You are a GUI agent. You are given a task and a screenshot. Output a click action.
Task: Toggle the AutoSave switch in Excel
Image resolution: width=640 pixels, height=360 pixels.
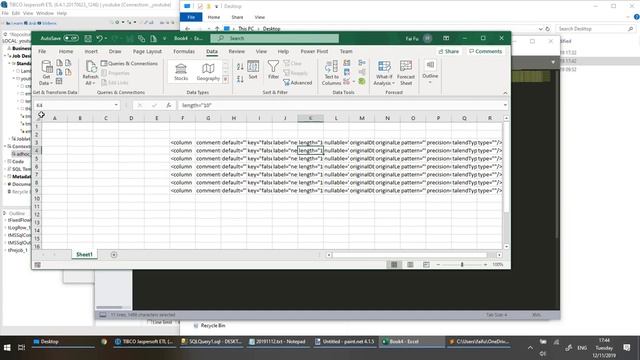[x=71, y=38]
